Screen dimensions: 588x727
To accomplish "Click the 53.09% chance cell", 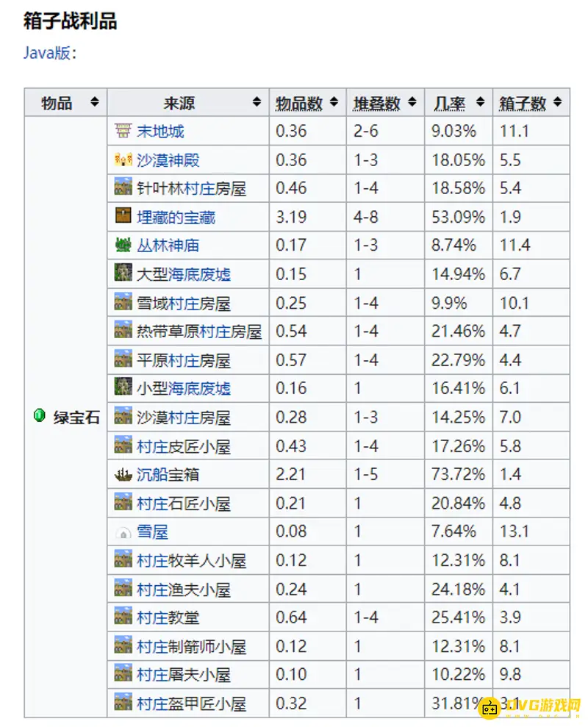I will point(459,217).
